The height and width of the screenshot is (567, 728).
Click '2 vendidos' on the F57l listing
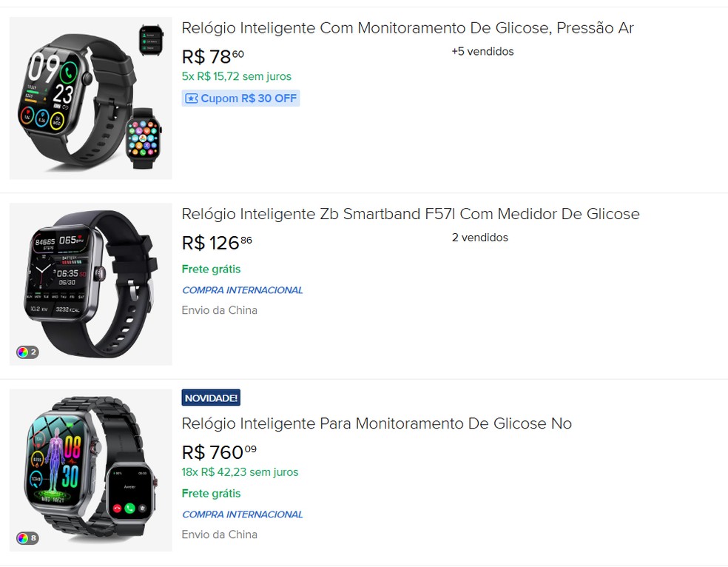[479, 238]
